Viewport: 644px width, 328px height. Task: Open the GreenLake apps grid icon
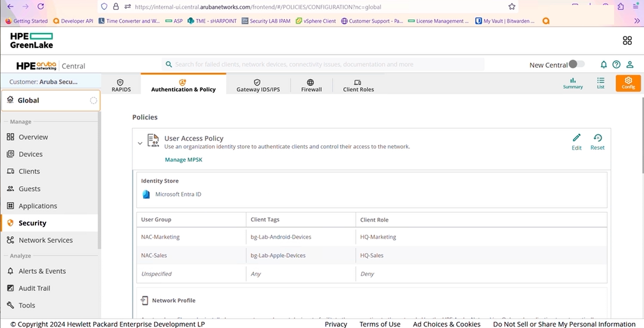coord(627,41)
